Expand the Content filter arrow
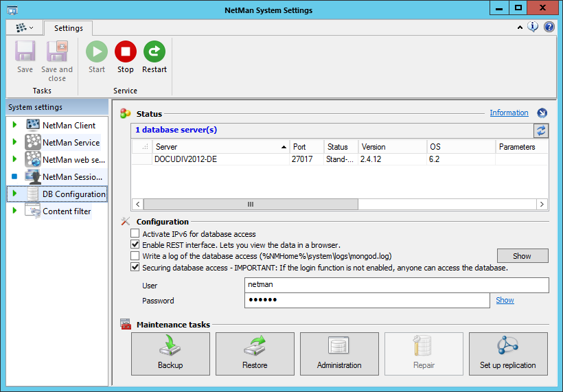 14,210
